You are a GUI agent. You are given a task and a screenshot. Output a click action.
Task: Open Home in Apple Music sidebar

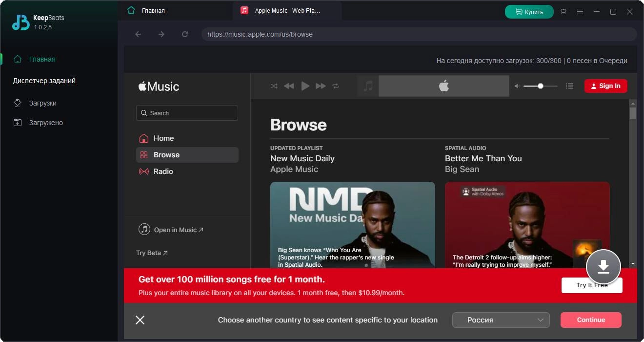tap(187, 138)
